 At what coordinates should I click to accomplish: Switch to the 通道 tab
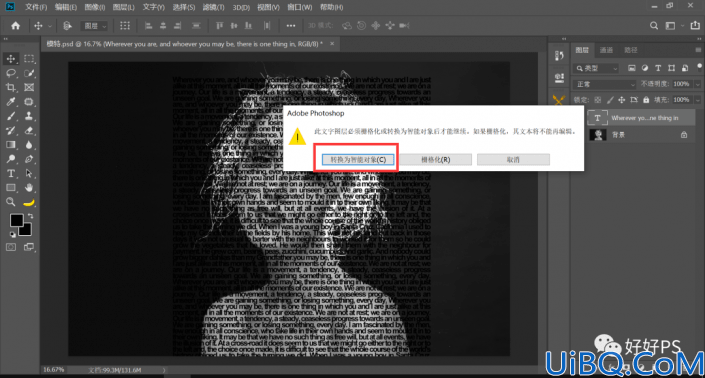click(606, 50)
